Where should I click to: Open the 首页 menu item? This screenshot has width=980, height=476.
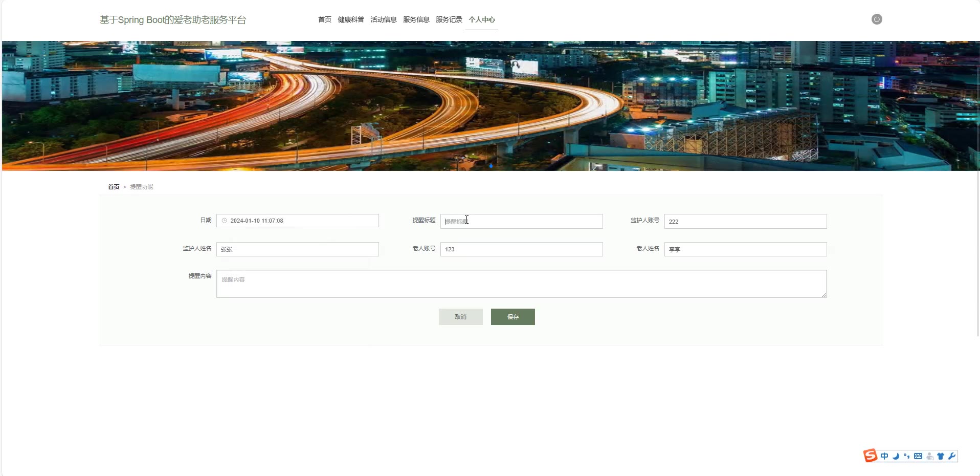tap(325, 19)
